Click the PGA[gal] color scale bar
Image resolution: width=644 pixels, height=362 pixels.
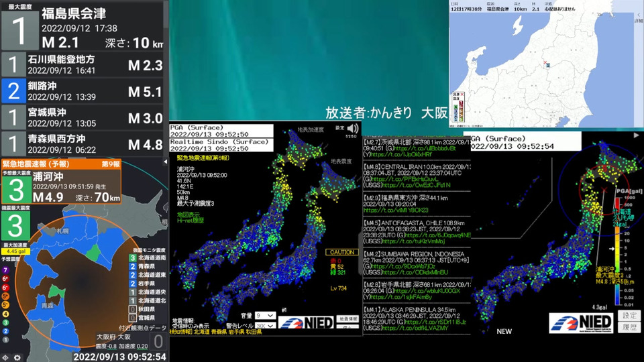point(617,251)
